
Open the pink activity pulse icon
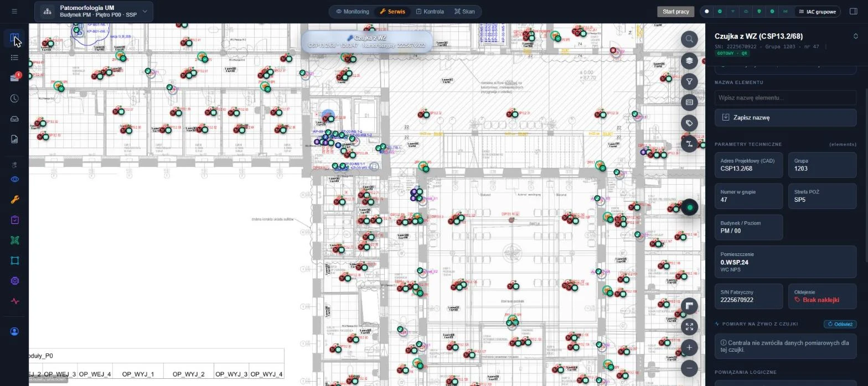[x=14, y=301]
